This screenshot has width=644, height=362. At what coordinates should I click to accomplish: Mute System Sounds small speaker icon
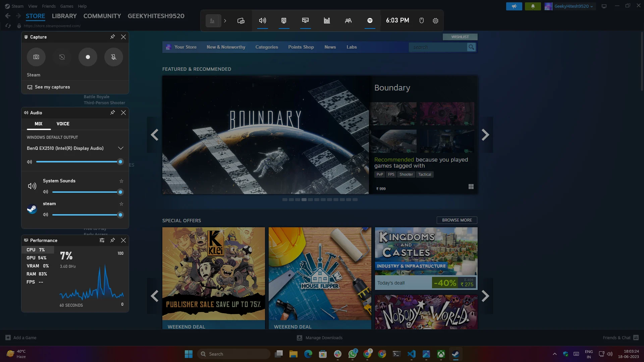pyautogui.click(x=46, y=192)
